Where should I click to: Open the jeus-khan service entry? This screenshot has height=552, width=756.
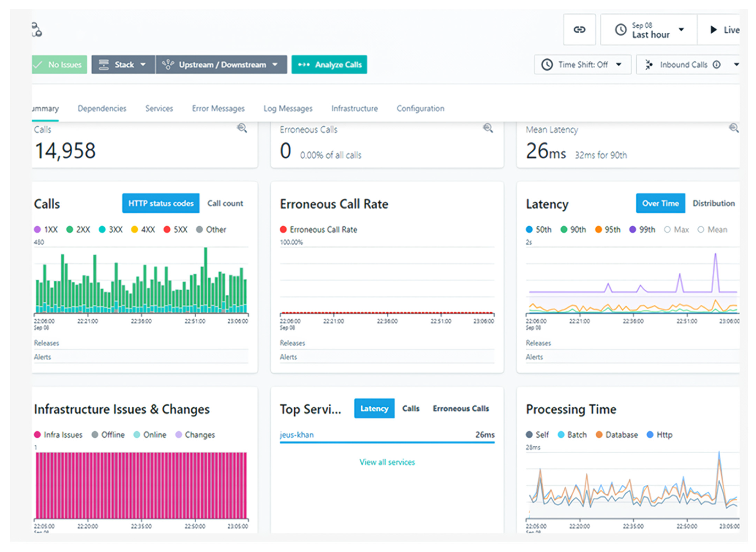coord(296,435)
